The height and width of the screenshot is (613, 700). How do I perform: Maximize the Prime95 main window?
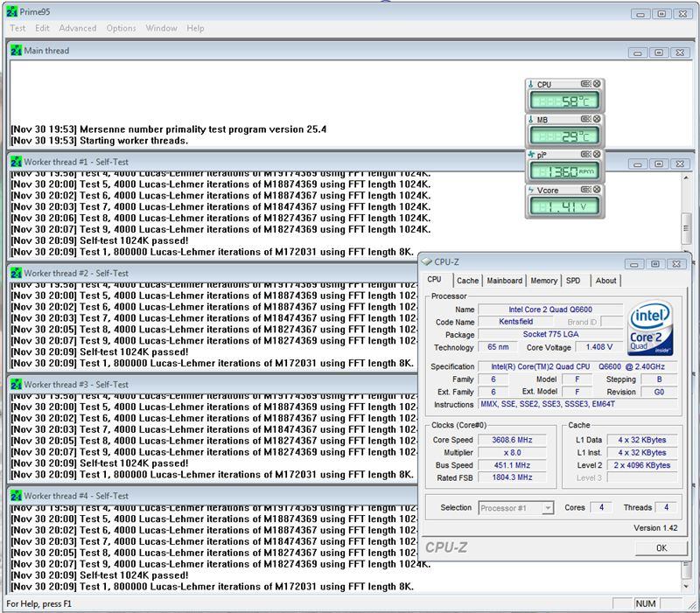pos(661,14)
